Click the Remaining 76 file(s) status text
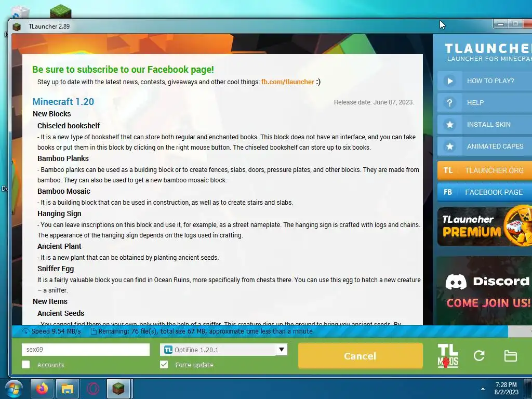 tap(206, 331)
